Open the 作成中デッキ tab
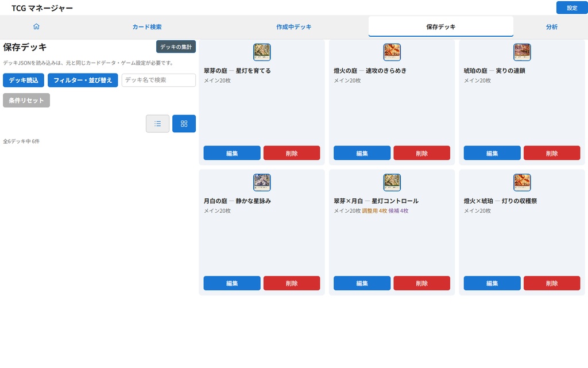The height and width of the screenshot is (368, 588). [x=294, y=26]
